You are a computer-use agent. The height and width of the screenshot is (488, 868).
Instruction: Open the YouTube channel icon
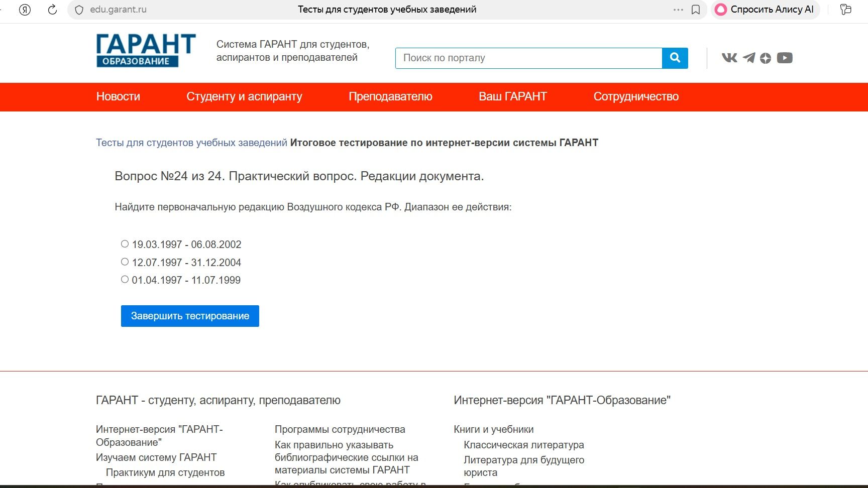click(x=785, y=58)
